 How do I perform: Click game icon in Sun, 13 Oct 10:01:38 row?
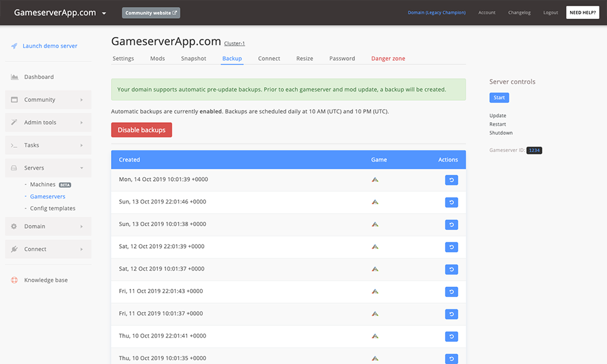(375, 224)
